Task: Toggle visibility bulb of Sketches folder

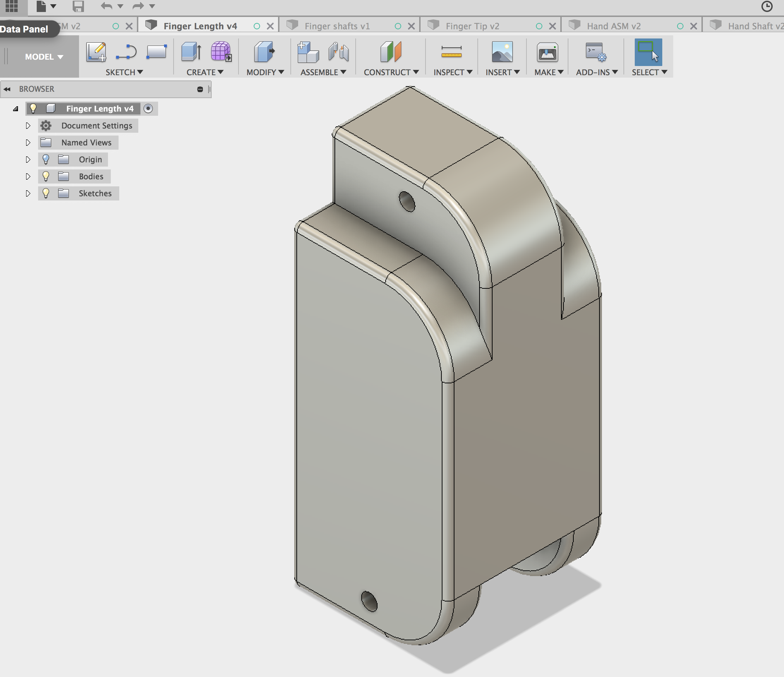Action: click(46, 193)
